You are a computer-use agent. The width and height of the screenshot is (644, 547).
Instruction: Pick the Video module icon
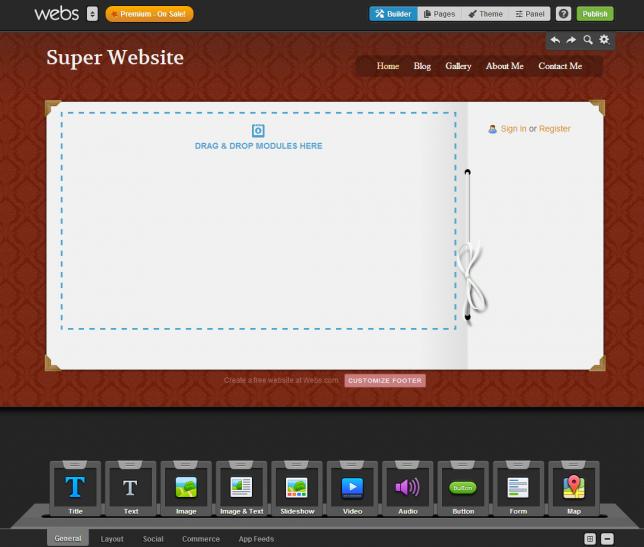[352, 487]
